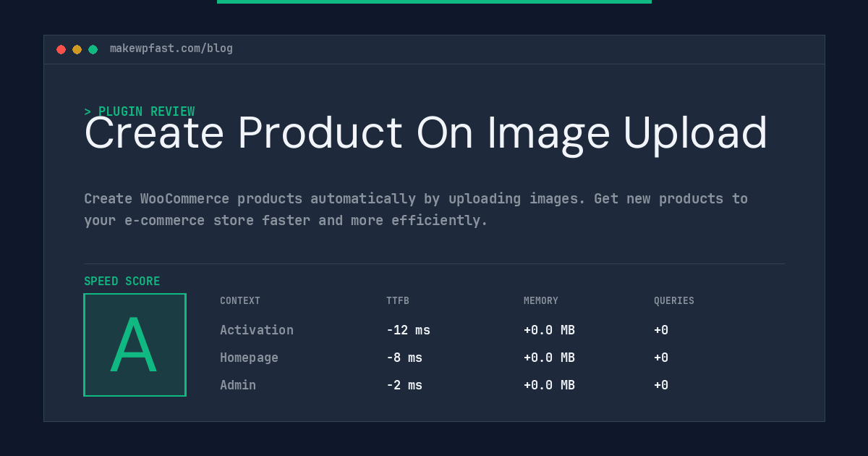Click the makewpfast.com/blog address text
This screenshot has width=868, height=456.
pos(171,48)
